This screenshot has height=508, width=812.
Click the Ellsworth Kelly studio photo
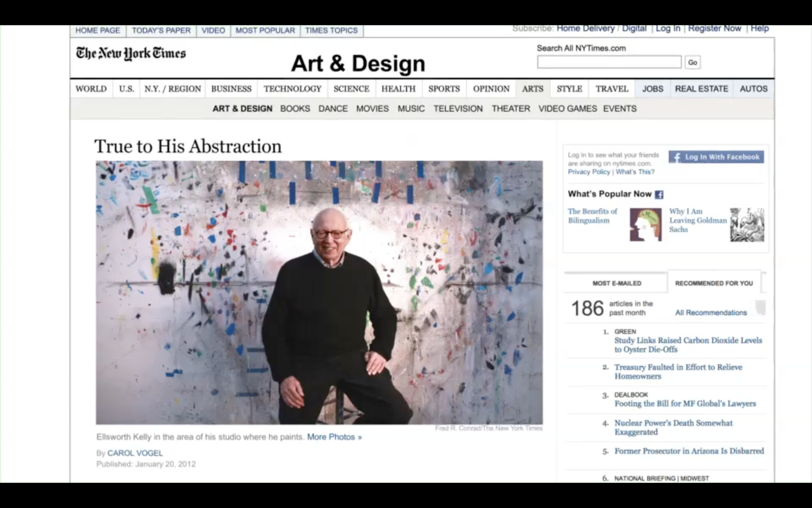click(x=319, y=292)
